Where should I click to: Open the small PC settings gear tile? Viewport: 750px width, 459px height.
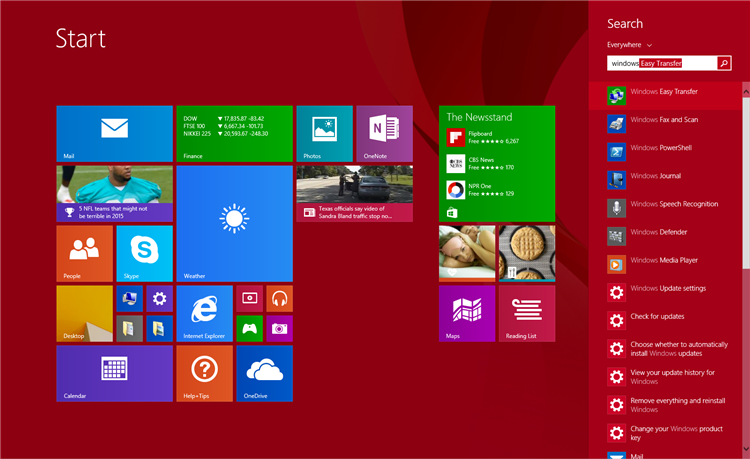coord(159,299)
